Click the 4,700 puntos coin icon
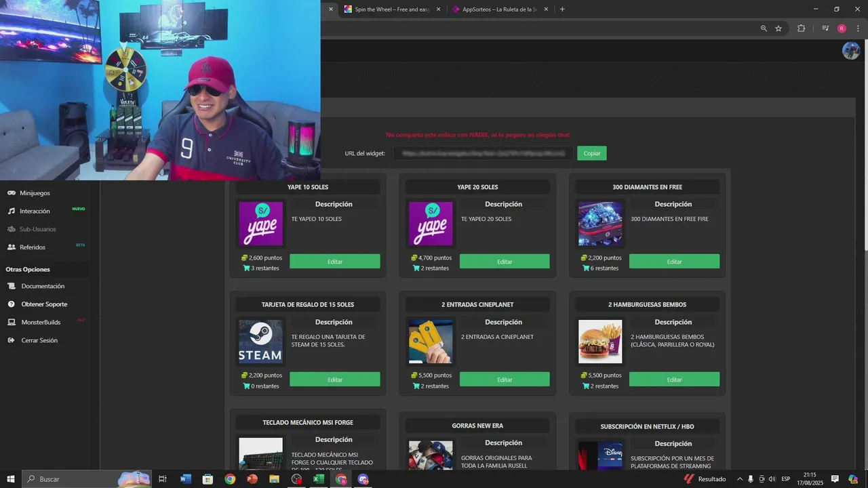The image size is (868, 488). pyautogui.click(x=414, y=258)
